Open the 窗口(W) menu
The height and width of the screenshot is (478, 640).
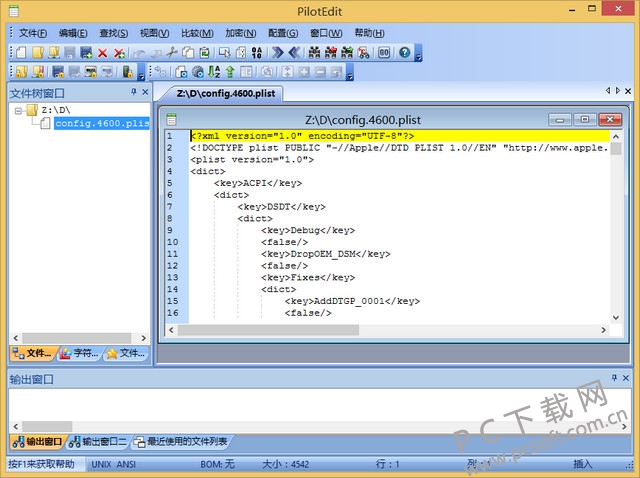pos(326,33)
